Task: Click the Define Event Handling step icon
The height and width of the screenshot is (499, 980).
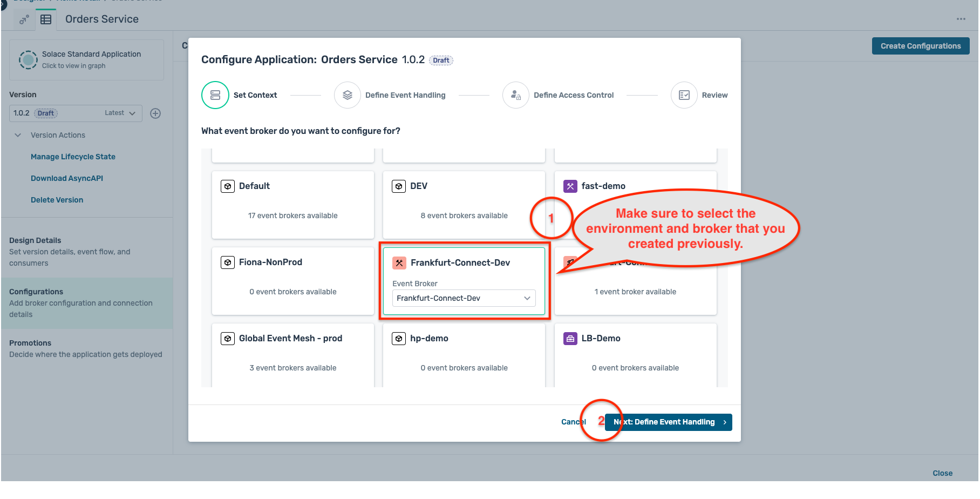Action: (347, 95)
